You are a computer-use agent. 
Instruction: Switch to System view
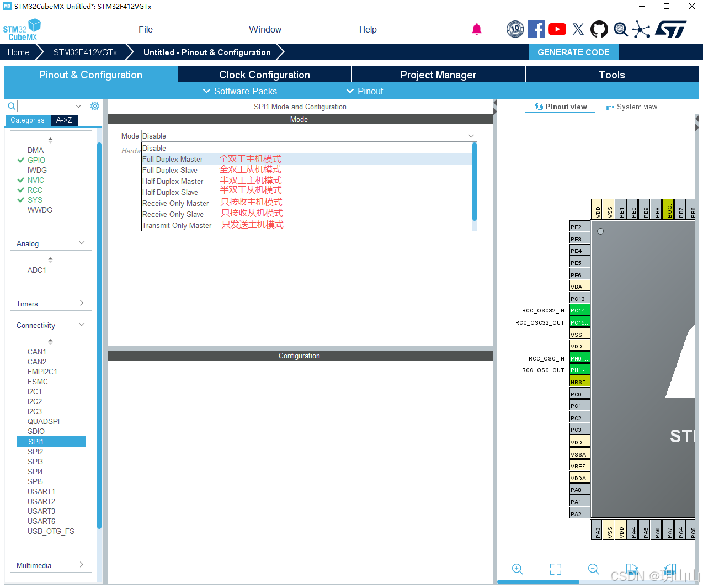click(x=632, y=107)
